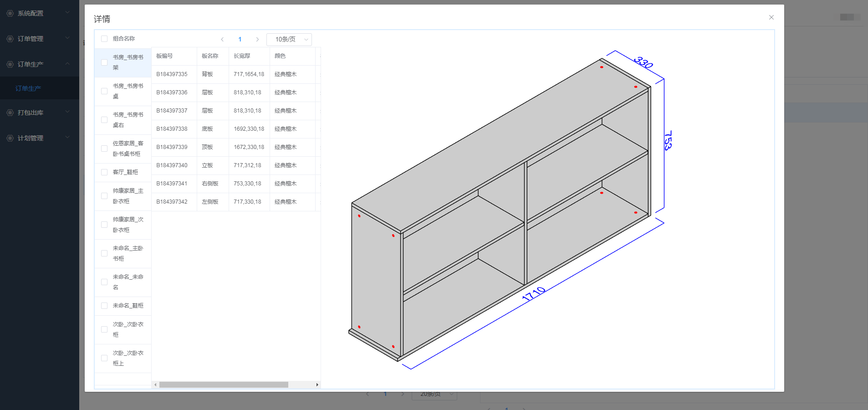The height and width of the screenshot is (410, 868).
Task: Click the 计划管理 sidebar icon
Action: (x=10, y=138)
